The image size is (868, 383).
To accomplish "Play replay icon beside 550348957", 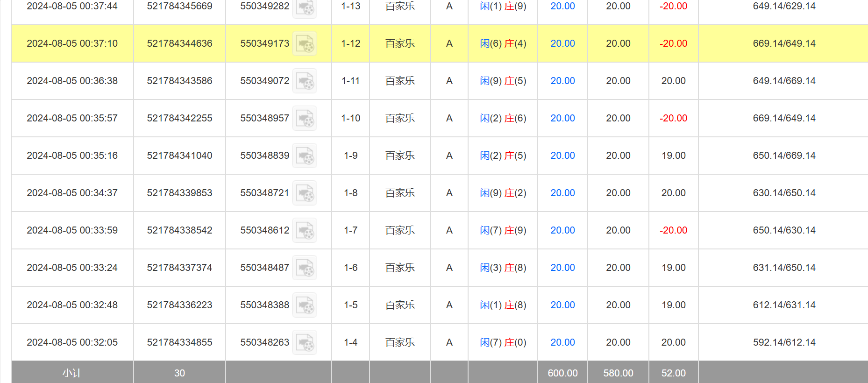I will click(305, 118).
